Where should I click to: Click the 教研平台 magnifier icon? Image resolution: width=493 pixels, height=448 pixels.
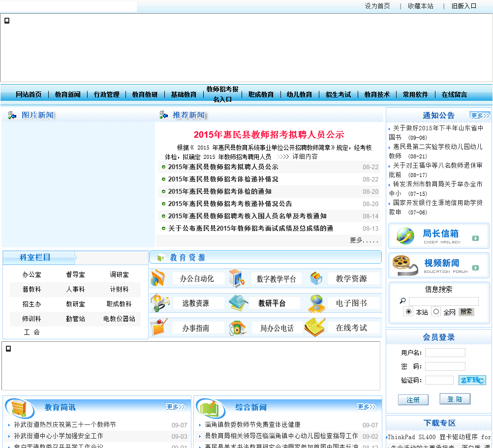tap(238, 303)
